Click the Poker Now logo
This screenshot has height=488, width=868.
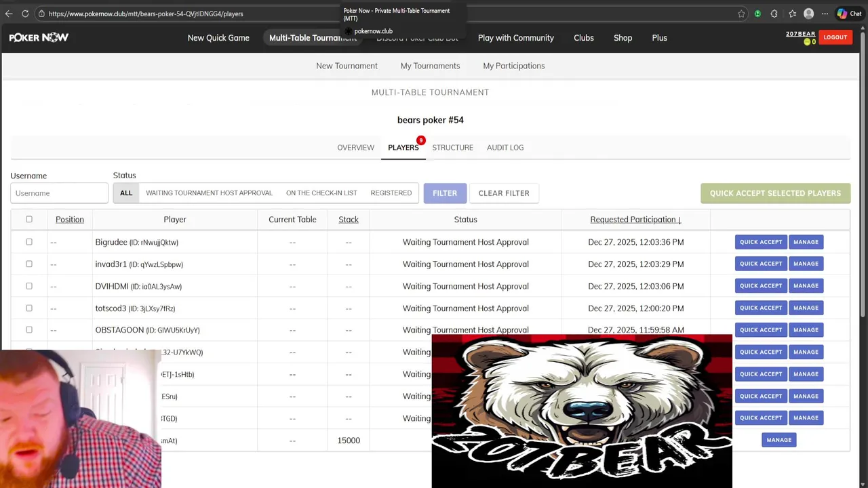(x=39, y=38)
